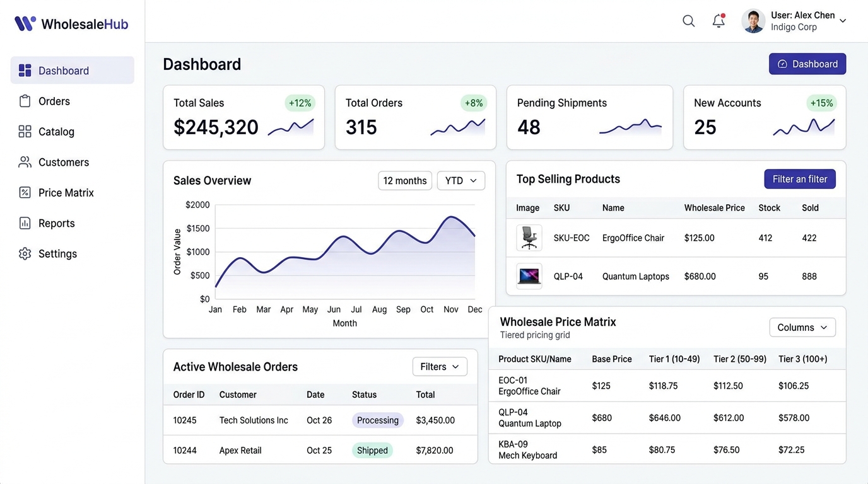Viewport: 868px width, 484px height.
Task: Click total $7,820.00 in orders table
Action: tap(435, 451)
